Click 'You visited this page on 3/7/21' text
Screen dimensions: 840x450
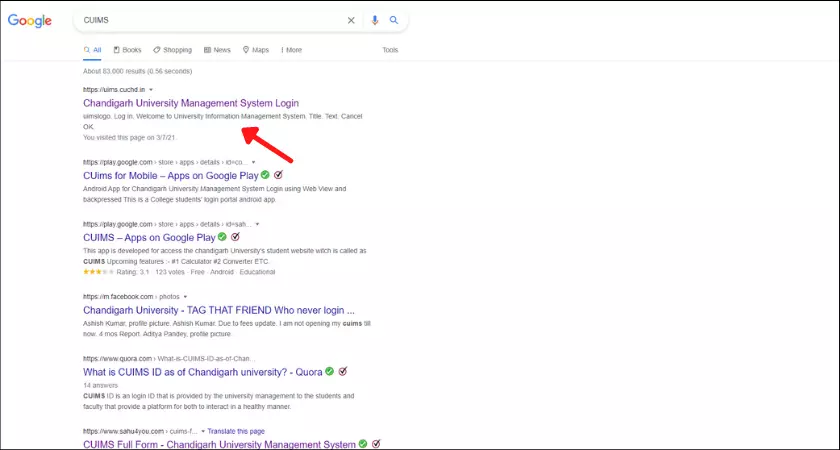(130, 138)
